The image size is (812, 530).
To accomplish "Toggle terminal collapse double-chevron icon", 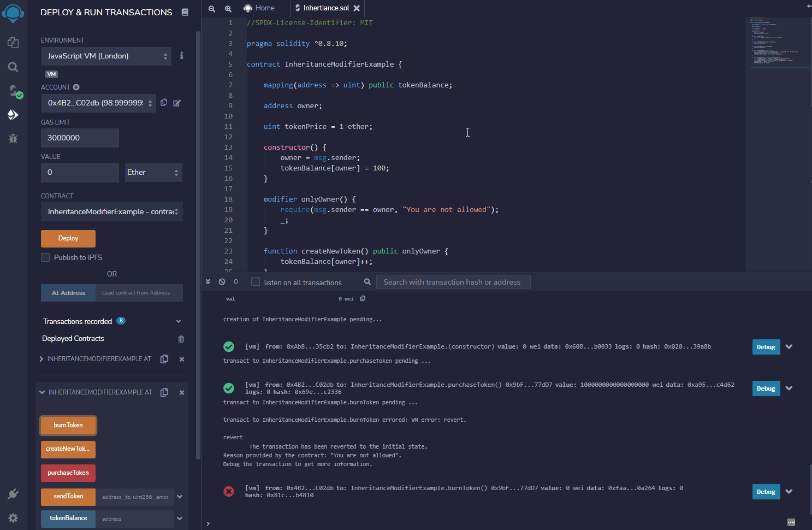I will (x=208, y=282).
